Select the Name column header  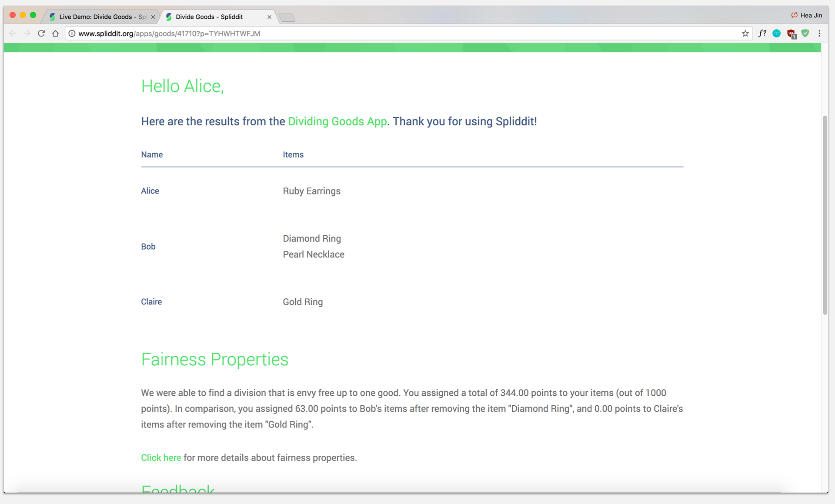(x=152, y=155)
